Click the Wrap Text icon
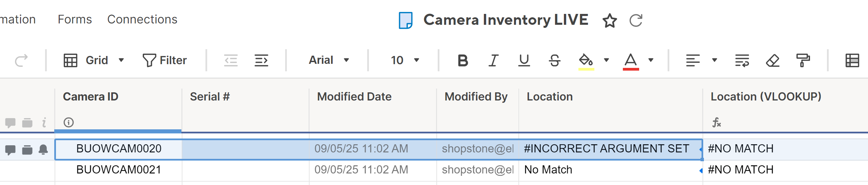Image resolution: width=868 pixels, height=185 pixels. 742,60
